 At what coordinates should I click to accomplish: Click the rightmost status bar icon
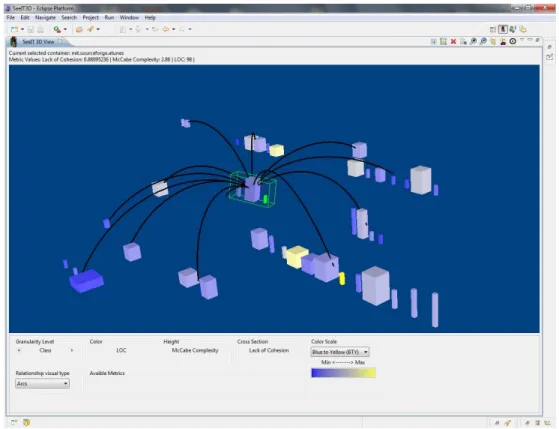pos(547,423)
